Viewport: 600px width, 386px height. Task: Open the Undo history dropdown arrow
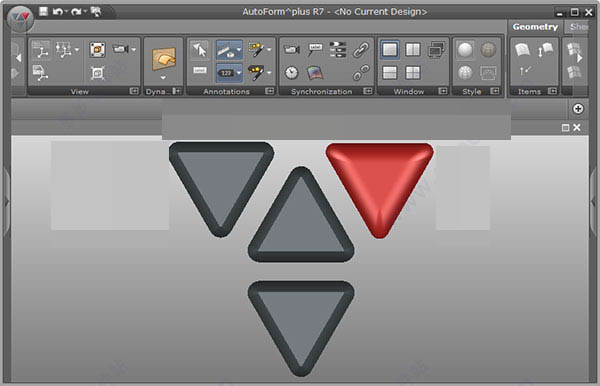(66, 11)
